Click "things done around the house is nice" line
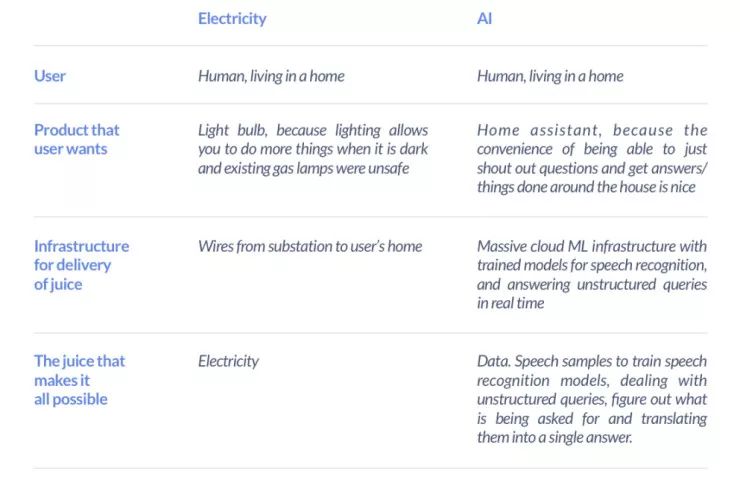The height and width of the screenshot is (486, 740). 585,187
